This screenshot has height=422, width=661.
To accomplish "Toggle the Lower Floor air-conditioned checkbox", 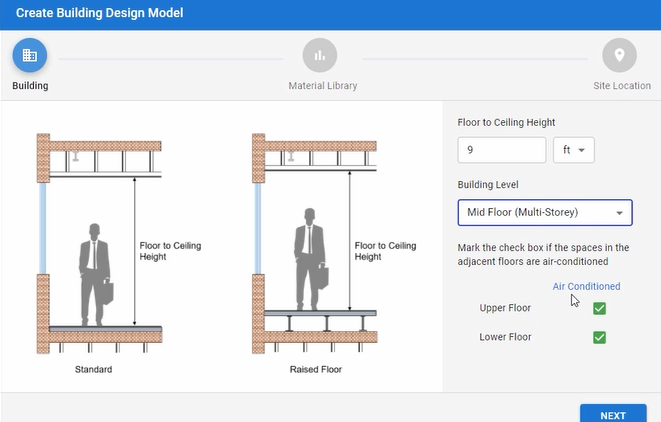I will pos(600,338).
